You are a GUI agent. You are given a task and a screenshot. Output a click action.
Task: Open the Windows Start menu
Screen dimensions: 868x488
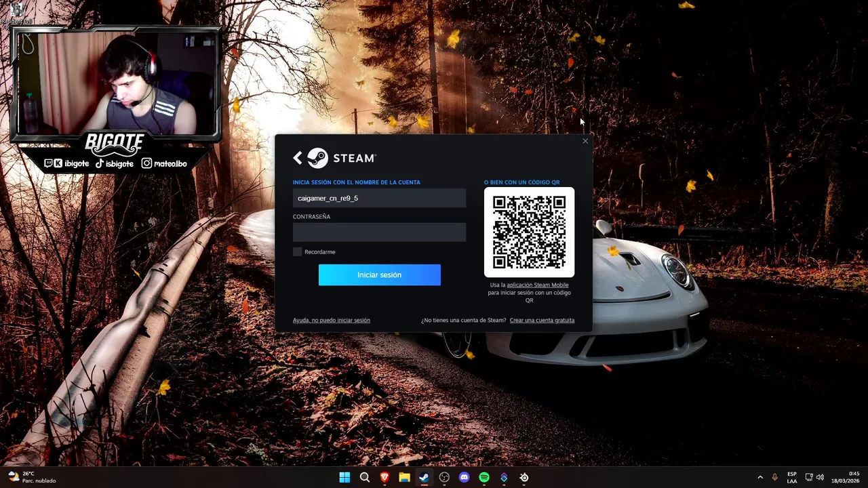(344, 477)
